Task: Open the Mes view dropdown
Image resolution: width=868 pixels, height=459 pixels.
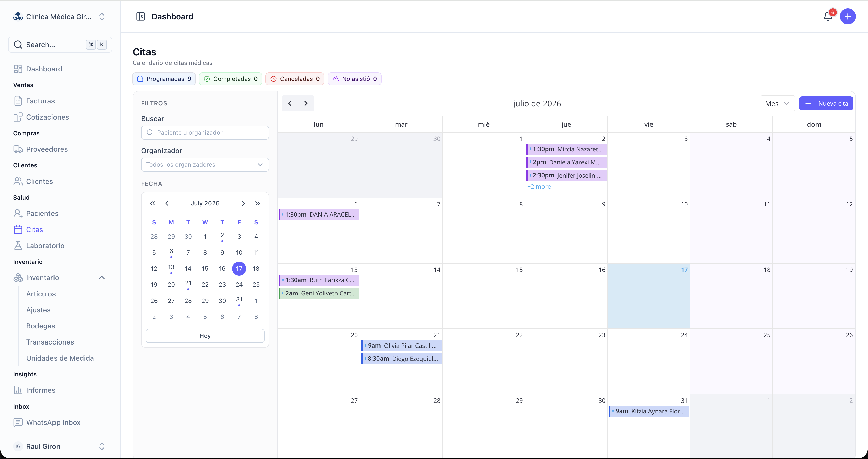Action: click(x=777, y=104)
